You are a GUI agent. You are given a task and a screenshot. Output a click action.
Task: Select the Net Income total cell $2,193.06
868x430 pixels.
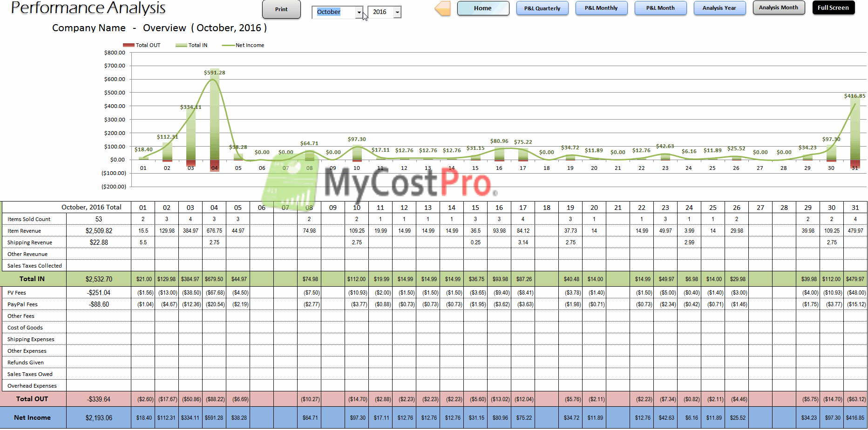(x=99, y=418)
